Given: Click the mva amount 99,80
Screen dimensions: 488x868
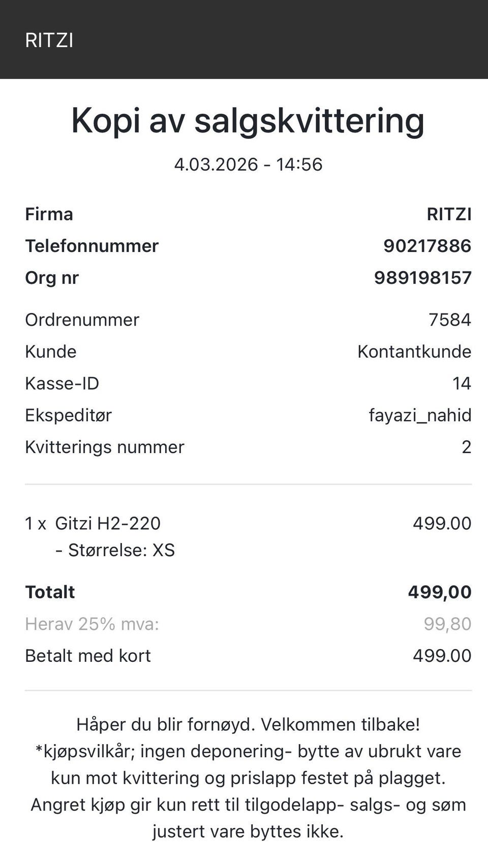Looking at the screenshot, I should point(447,624).
